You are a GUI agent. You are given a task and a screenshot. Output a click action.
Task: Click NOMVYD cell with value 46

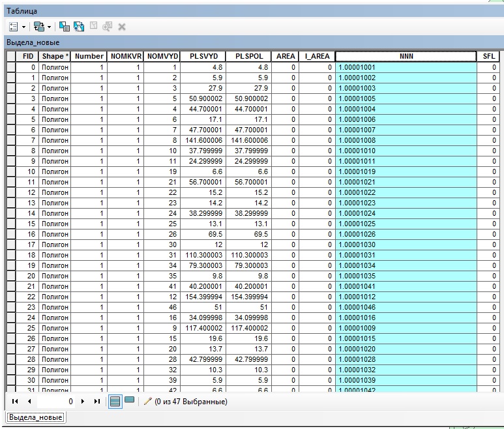[x=162, y=307]
